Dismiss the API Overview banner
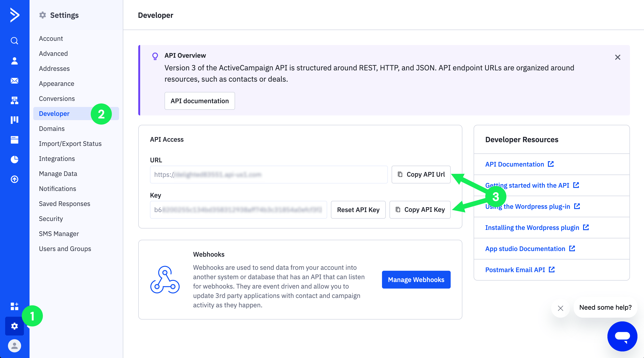Viewport: 644px width, 358px height. coord(618,57)
